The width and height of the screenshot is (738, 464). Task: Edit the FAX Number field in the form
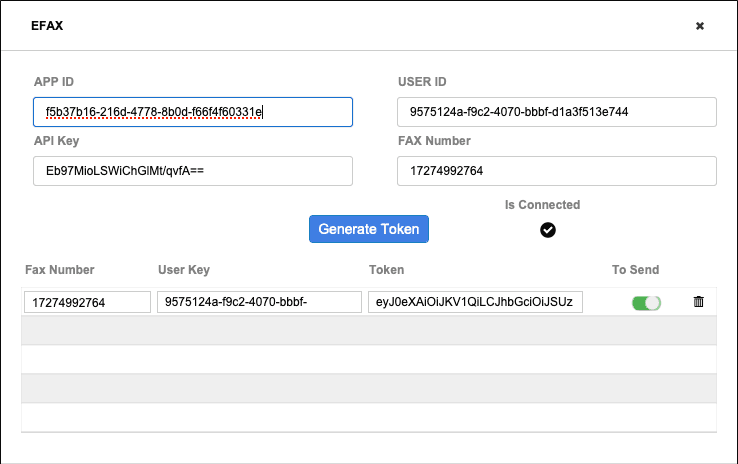pos(557,171)
